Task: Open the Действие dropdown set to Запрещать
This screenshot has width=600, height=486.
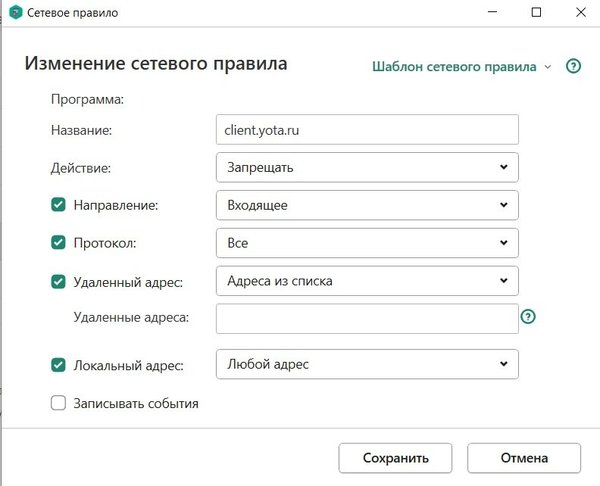Action: (367, 167)
